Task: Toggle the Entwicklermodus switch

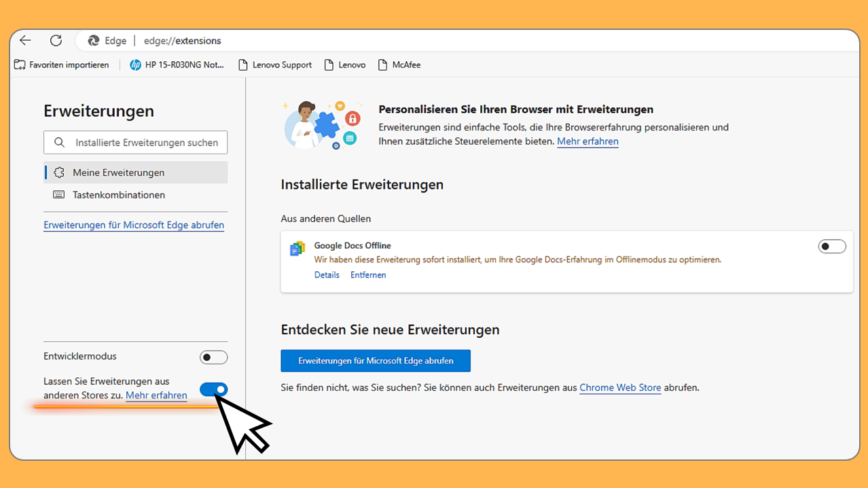Action: (x=213, y=358)
